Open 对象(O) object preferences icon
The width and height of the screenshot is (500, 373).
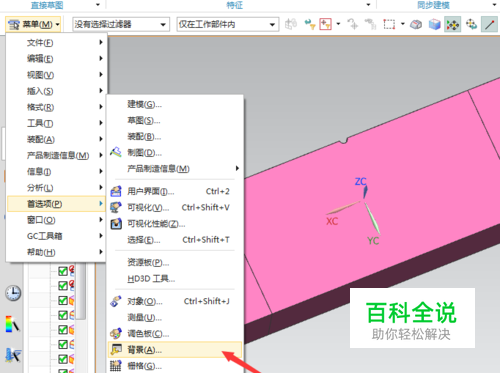[x=116, y=301]
